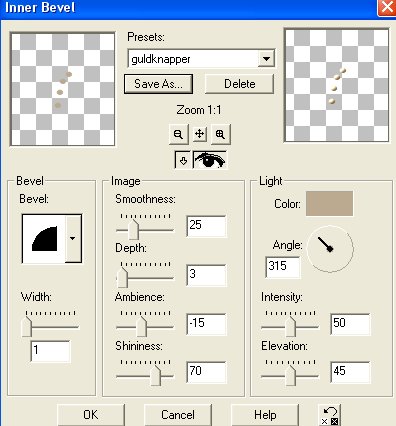Click the Smoothness slider handle
The height and width of the screenshot is (426, 396).
[133, 229]
